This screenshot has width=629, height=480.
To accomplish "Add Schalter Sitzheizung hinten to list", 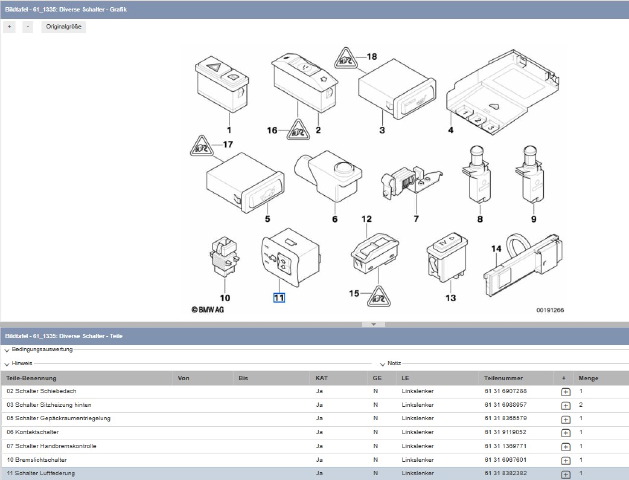I will (565, 406).
